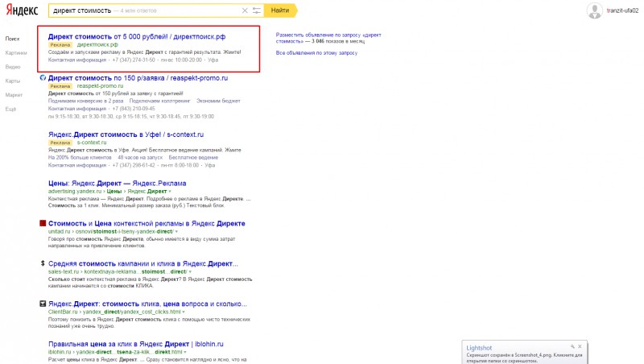This screenshot has width=644, height=364.
Task: Open 48 часов на запуск sitelink
Action: point(140,157)
